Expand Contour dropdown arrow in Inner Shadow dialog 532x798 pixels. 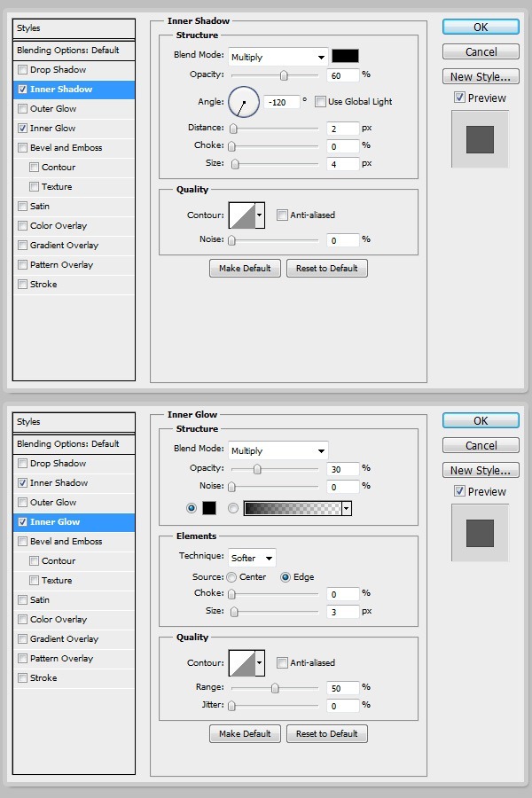(x=260, y=215)
